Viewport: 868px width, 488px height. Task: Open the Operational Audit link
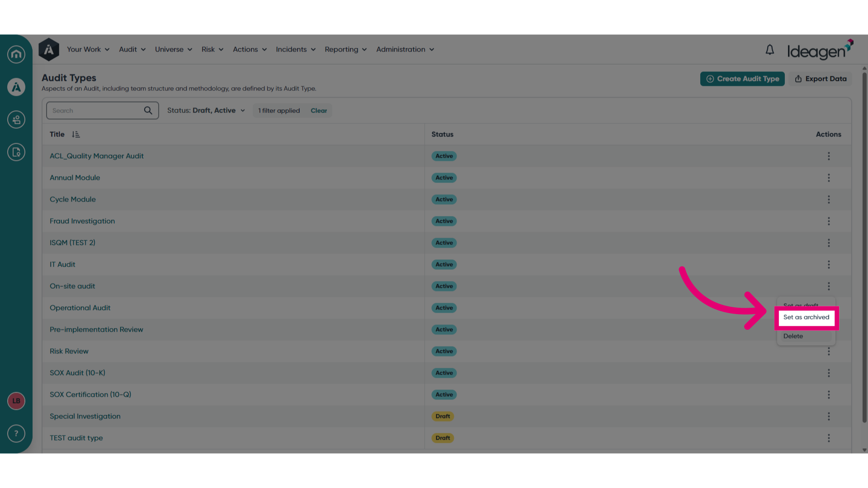80,308
